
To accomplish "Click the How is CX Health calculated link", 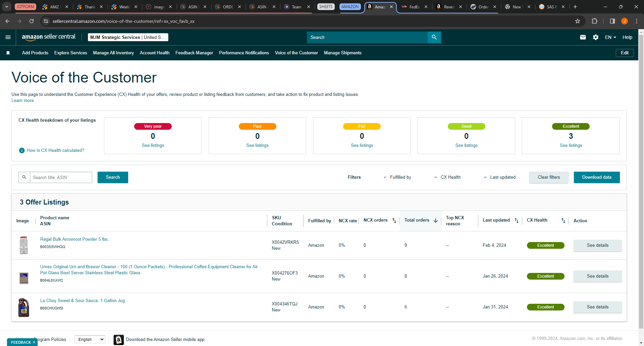I will point(56,151).
